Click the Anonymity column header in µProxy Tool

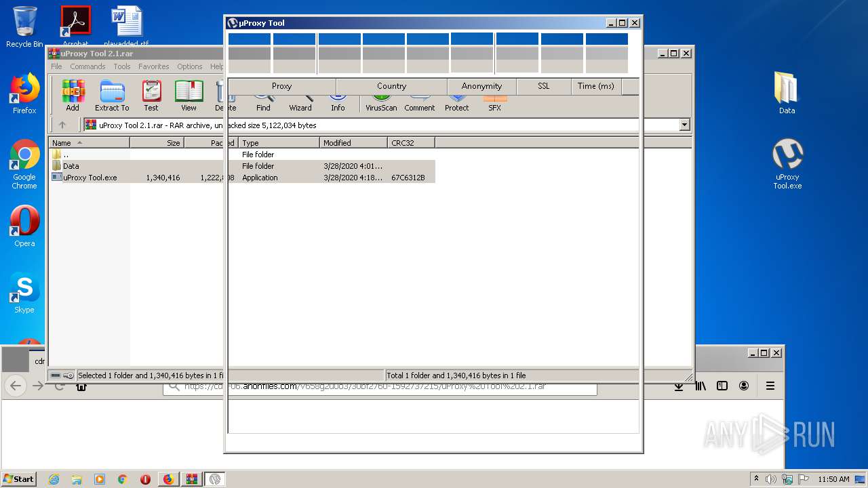click(481, 86)
